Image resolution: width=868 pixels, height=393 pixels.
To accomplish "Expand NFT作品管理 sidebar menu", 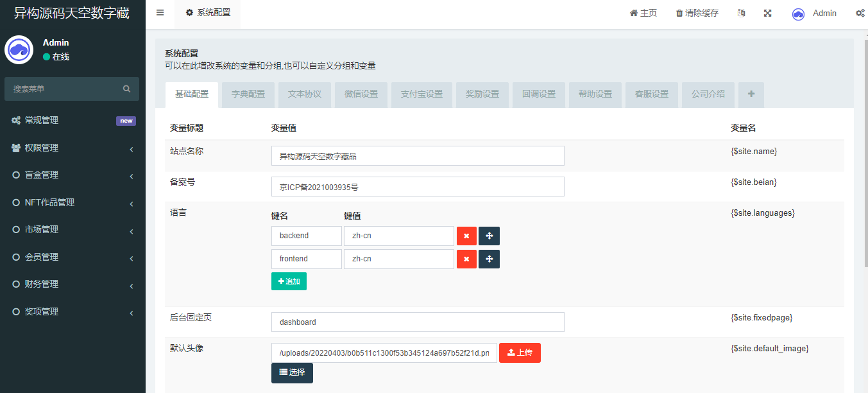I will [x=72, y=202].
